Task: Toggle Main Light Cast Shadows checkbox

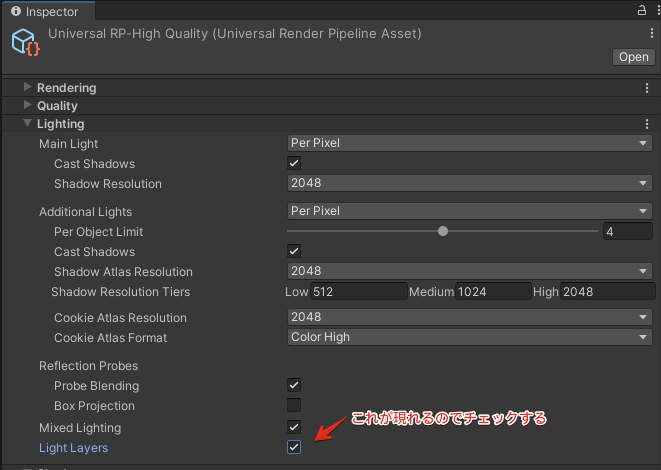Action: click(294, 163)
